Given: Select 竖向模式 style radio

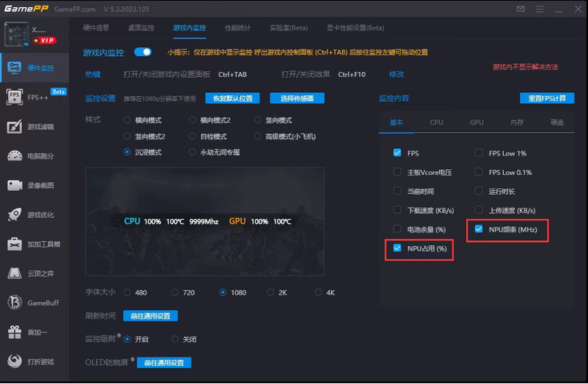Looking at the screenshot, I should [257, 120].
